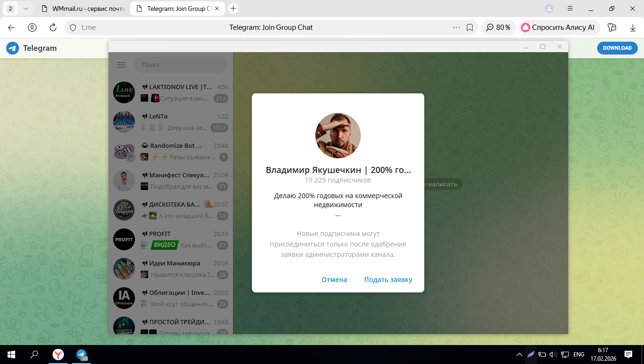
Task: Open the Randomize Bot chat title
Action: tap(176, 146)
